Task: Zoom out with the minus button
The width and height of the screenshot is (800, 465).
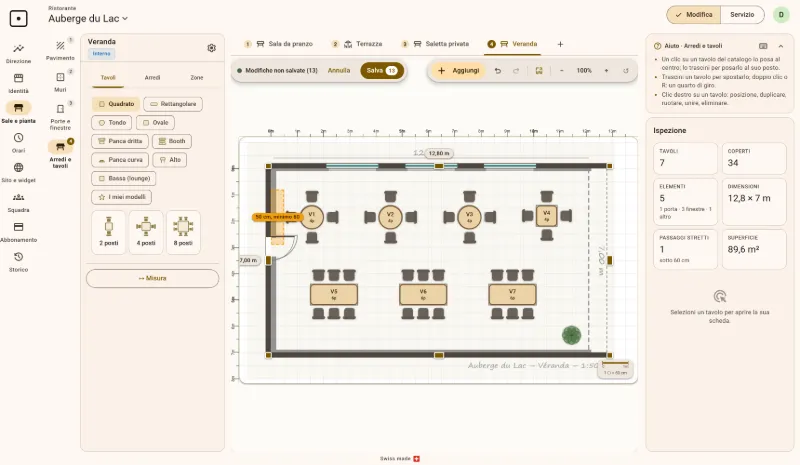Action: tap(562, 71)
